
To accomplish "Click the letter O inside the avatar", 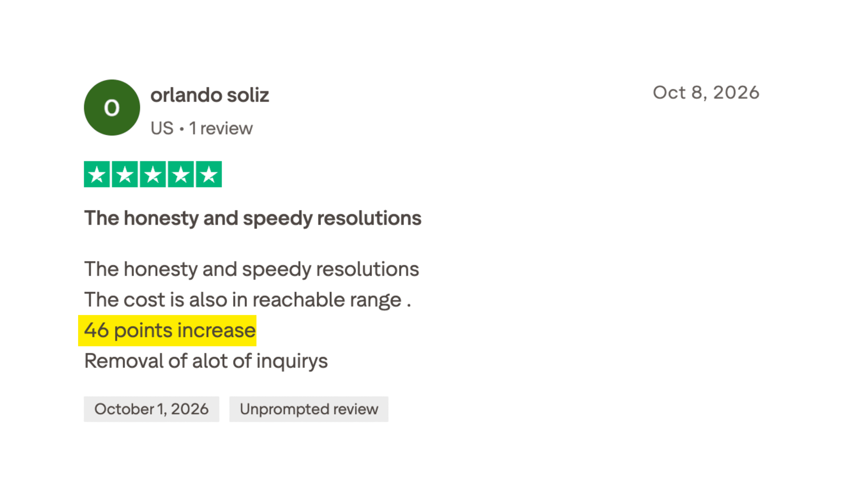I will tap(112, 108).
